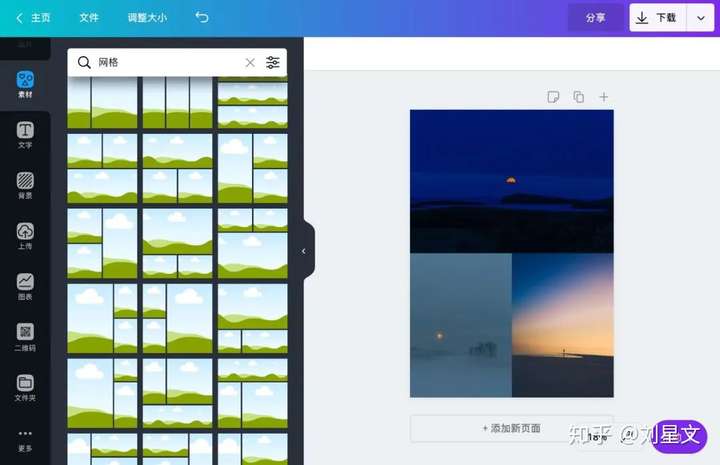This screenshot has width=720, height=465.
Task: Select the foggy gray-blue photo
Action: 461,325
